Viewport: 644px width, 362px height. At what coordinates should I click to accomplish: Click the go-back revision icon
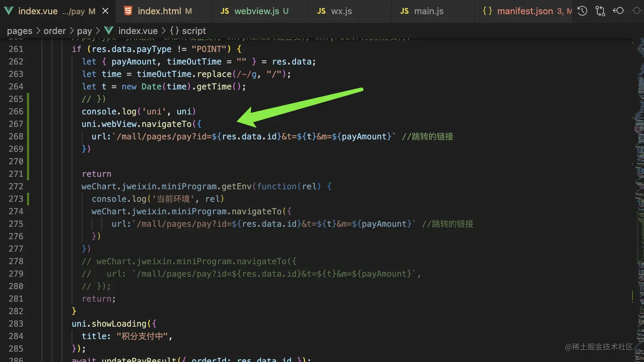point(618,11)
